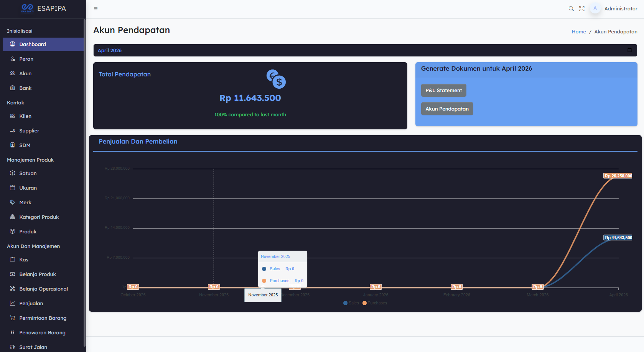Click the Dashboard palette icon
Screen dimensions: 644x352
coord(13,44)
